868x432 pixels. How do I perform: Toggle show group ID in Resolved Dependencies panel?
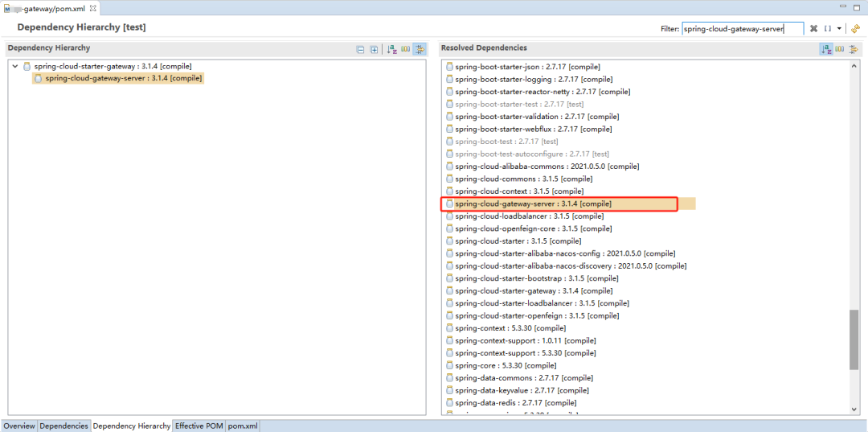coord(840,49)
